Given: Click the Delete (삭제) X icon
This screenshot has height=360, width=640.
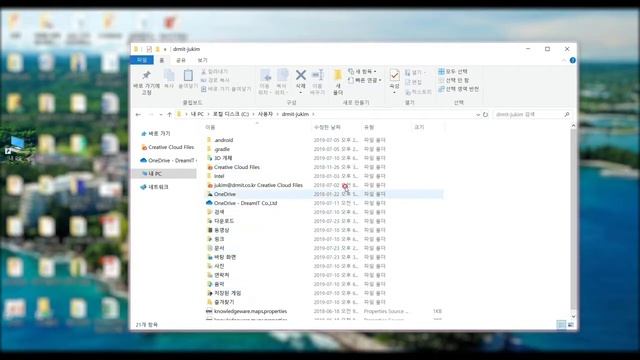Looking at the screenshot, I should point(301,75).
